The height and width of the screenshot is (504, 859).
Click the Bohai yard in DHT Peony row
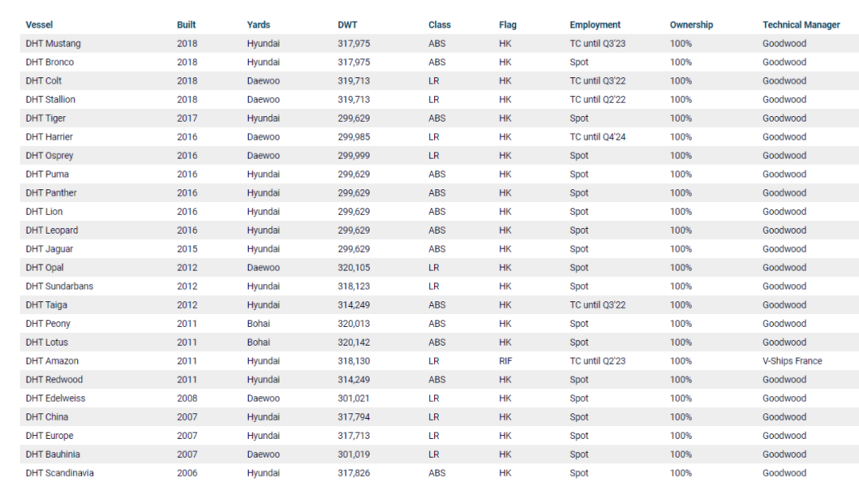[258, 324]
